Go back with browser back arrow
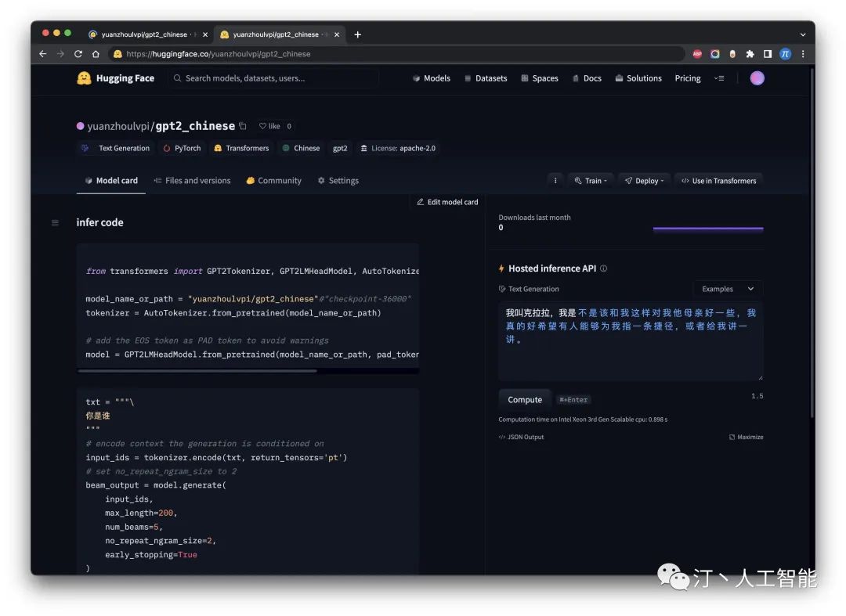The height and width of the screenshot is (616, 846). 43,54
